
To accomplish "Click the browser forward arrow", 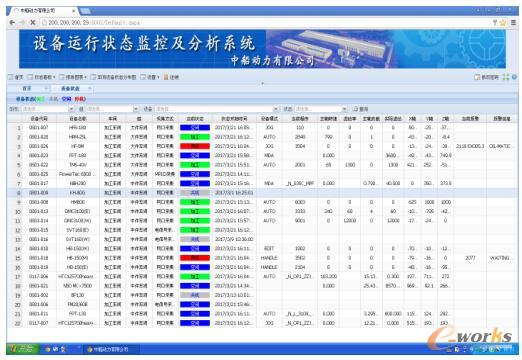I will pos(23,23).
